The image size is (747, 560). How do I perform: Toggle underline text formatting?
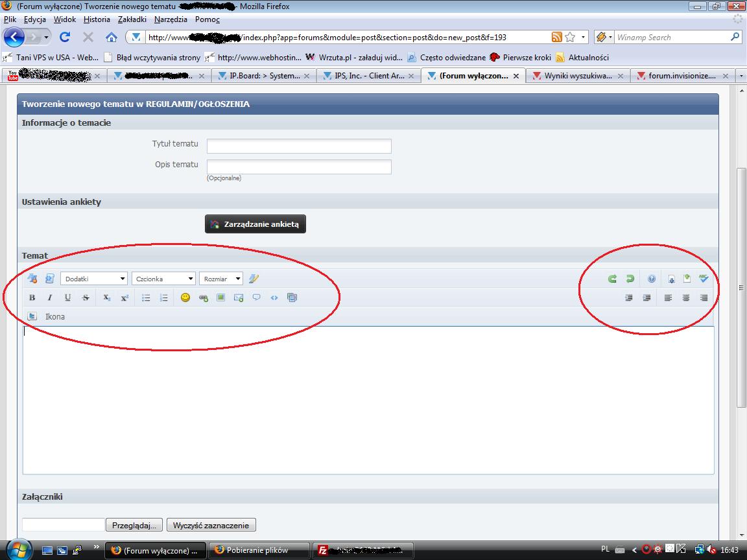point(67,297)
